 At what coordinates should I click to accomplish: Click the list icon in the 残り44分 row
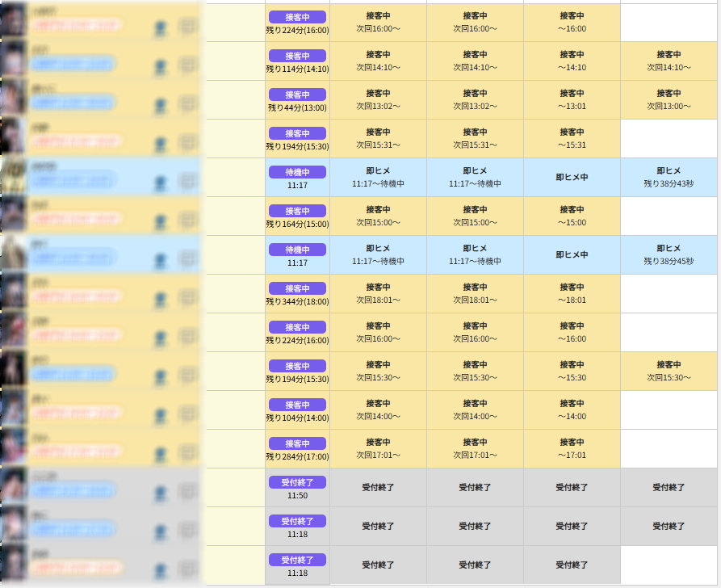tap(187, 103)
